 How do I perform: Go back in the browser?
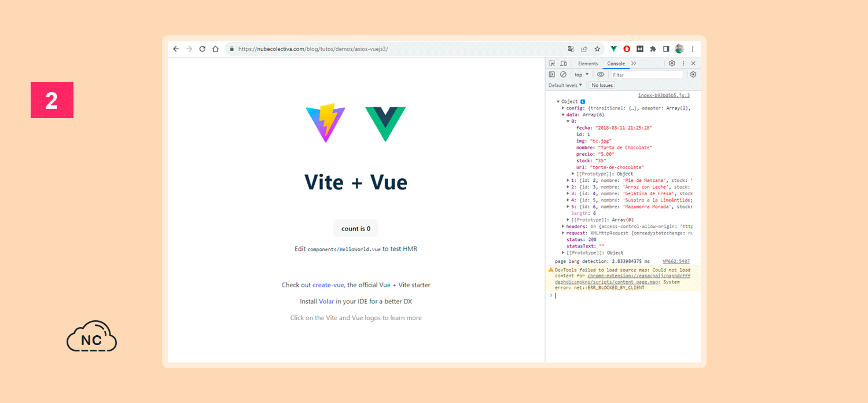click(x=176, y=49)
